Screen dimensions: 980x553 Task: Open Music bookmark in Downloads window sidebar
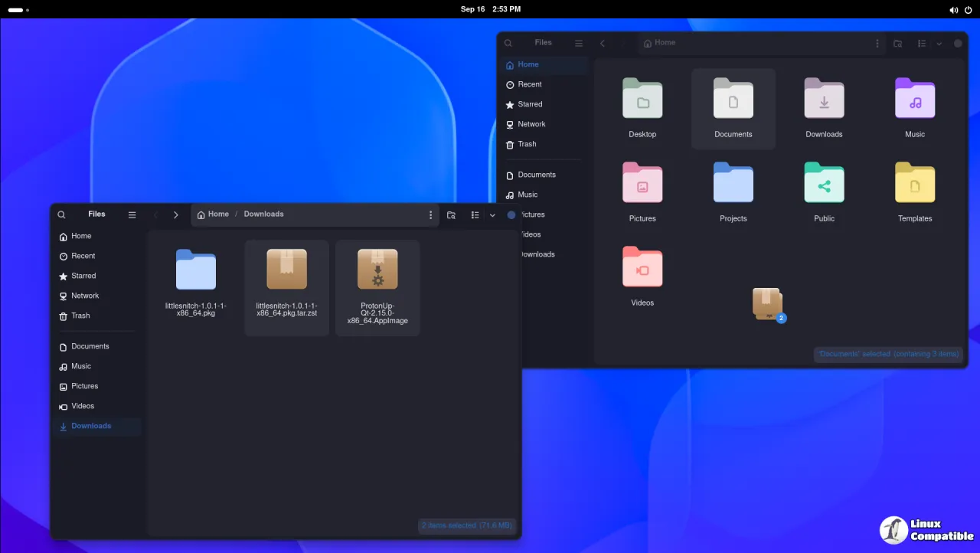[97, 366]
